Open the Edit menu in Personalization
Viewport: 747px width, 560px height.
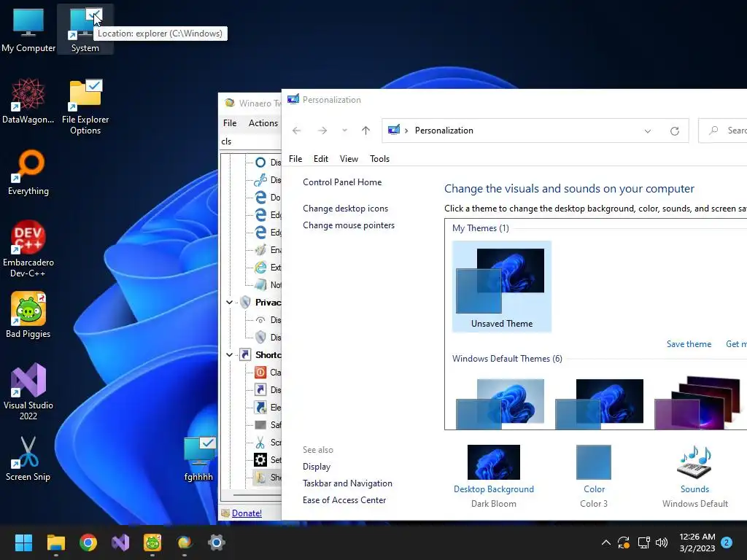[321, 159]
